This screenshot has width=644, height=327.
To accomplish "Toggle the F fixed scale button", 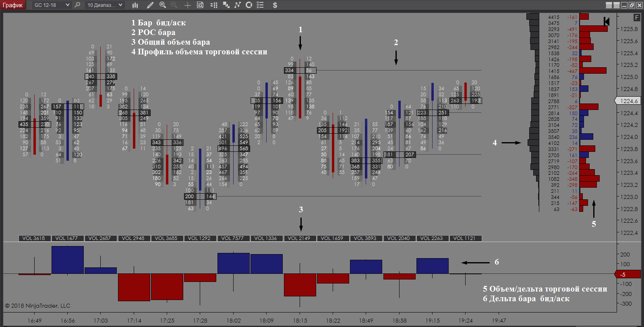I will pos(636,17).
